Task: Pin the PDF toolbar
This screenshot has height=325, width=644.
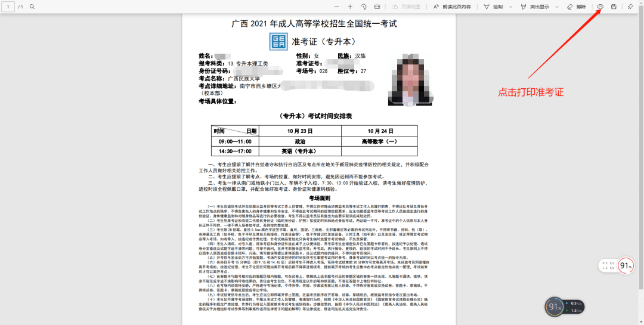Action: (x=630, y=7)
